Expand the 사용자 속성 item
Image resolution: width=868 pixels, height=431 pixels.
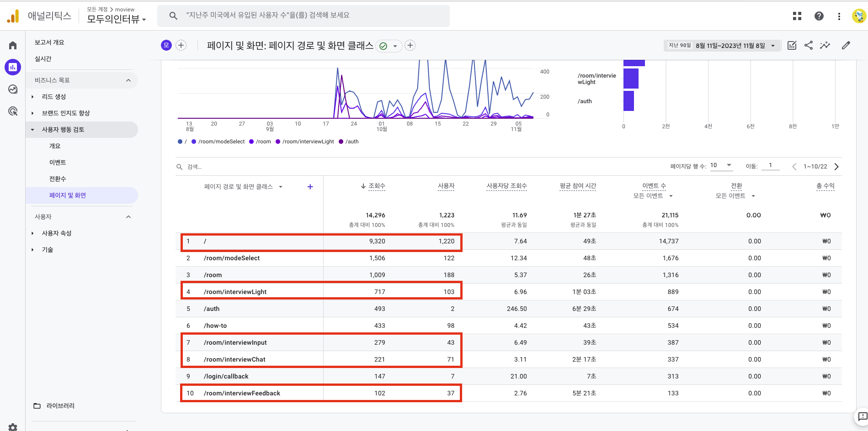pyautogui.click(x=32, y=233)
